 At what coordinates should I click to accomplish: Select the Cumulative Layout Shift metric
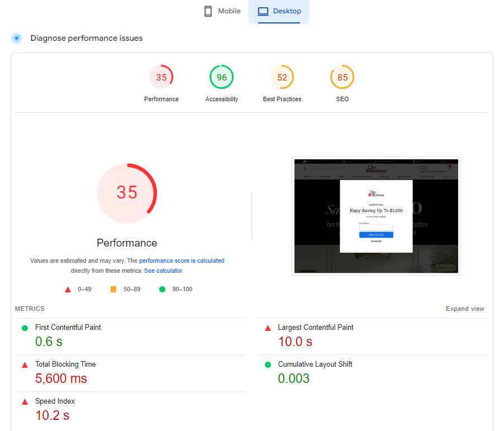click(x=315, y=364)
